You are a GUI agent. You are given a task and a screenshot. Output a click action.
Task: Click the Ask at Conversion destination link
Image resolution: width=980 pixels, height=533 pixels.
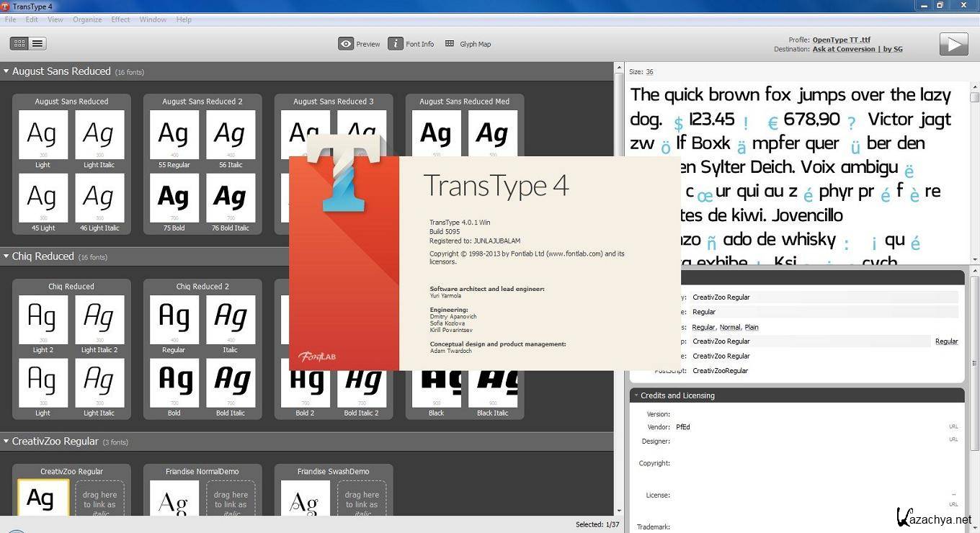tap(857, 49)
